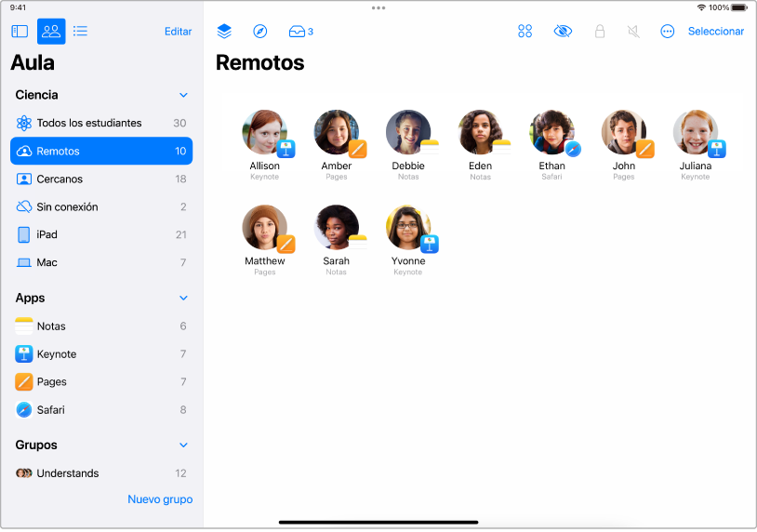Open the Understands group
The image size is (757, 532).
click(101, 474)
